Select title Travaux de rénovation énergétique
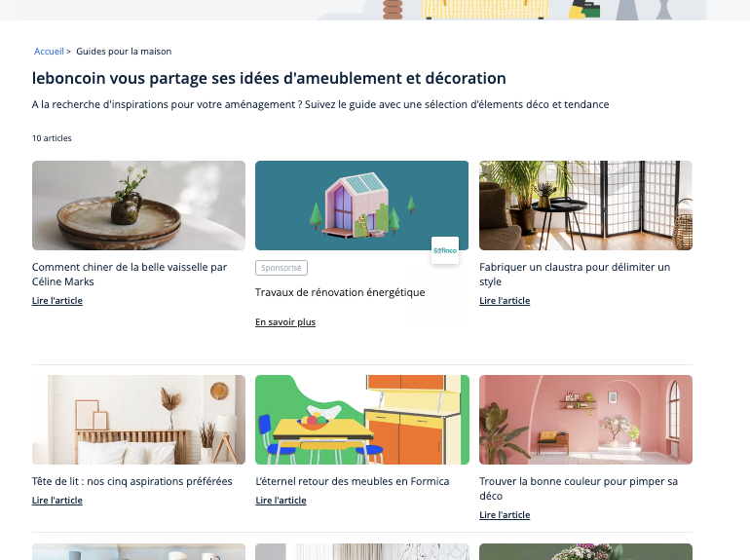The width and height of the screenshot is (750, 560). (340, 292)
